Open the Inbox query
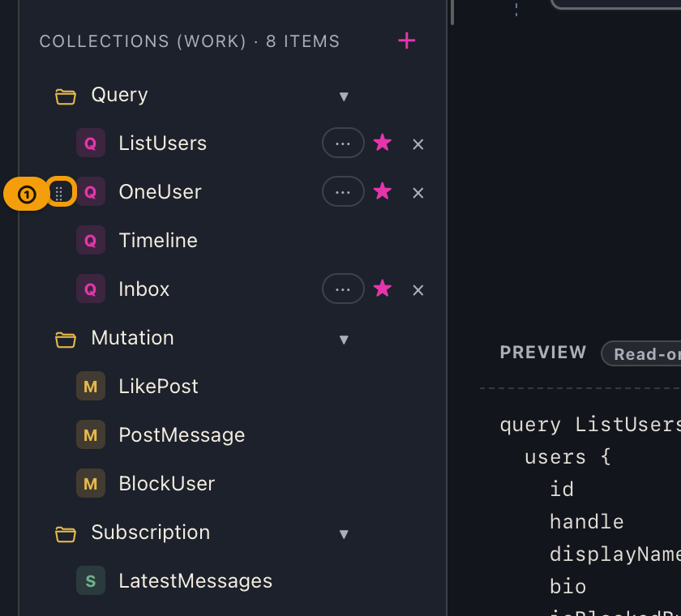 pyautogui.click(x=144, y=289)
